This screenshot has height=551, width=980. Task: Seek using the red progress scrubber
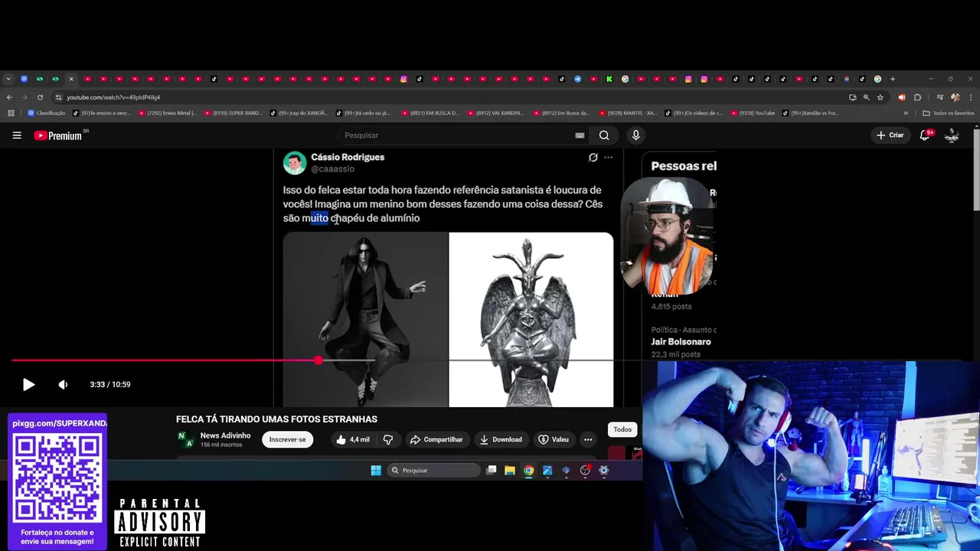(x=318, y=360)
